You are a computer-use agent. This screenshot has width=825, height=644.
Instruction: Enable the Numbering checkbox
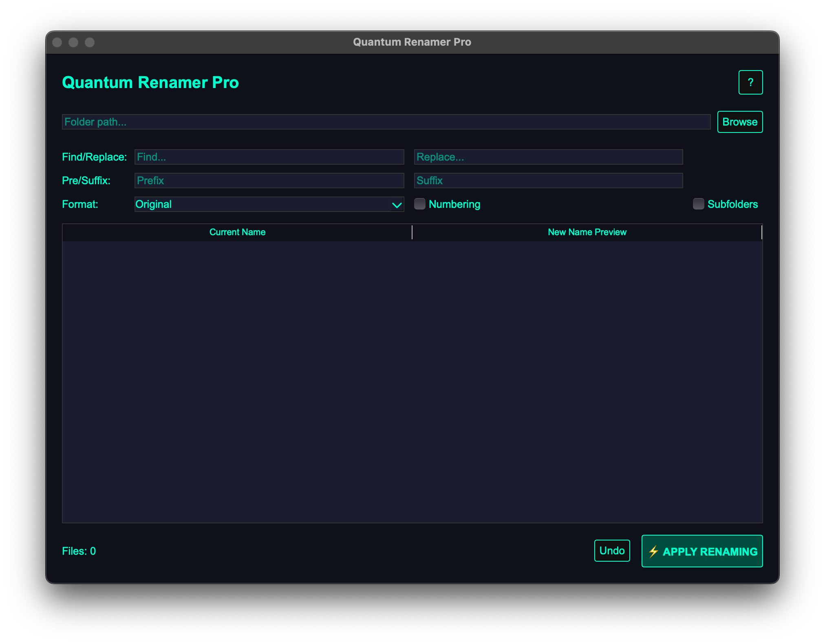pos(420,204)
